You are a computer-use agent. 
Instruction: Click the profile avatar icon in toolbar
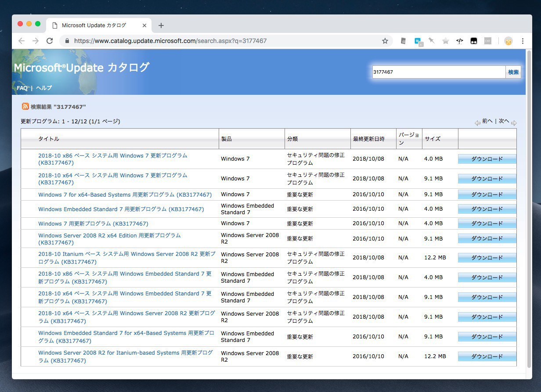coord(509,41)
